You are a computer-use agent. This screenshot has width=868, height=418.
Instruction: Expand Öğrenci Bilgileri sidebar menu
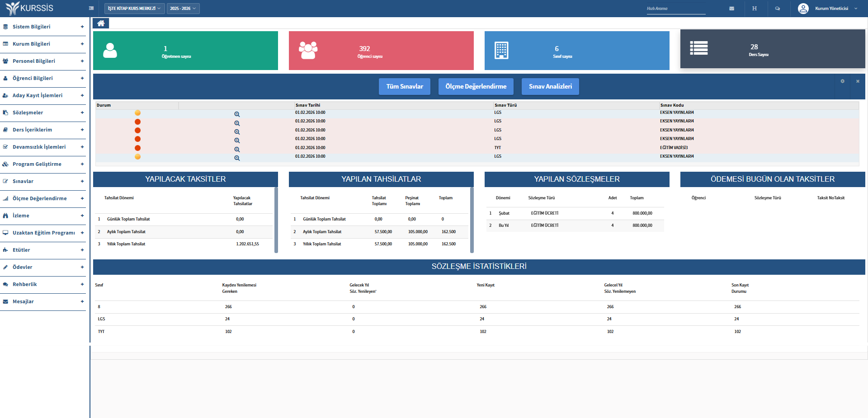(43, 78)
